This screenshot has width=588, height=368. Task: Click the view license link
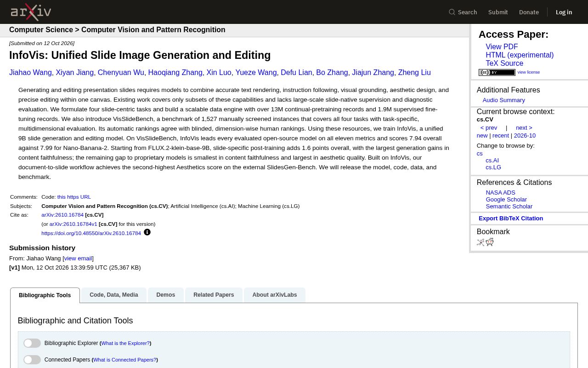click(x=529, y=72)
